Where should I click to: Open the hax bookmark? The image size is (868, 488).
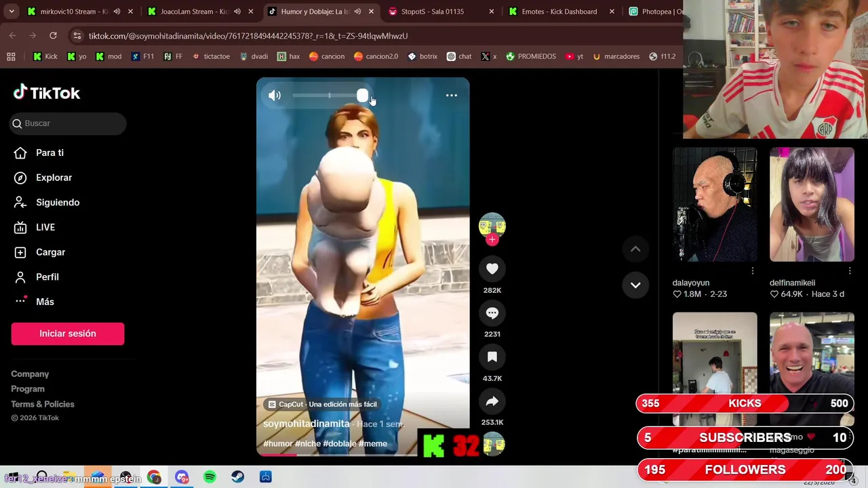[288, 56]
